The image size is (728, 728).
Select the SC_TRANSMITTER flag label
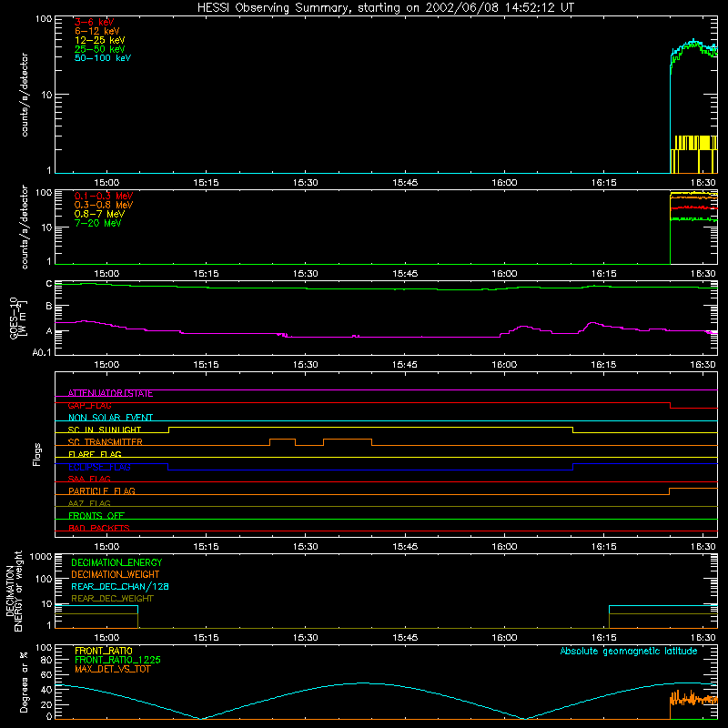[x=106, y=442]
